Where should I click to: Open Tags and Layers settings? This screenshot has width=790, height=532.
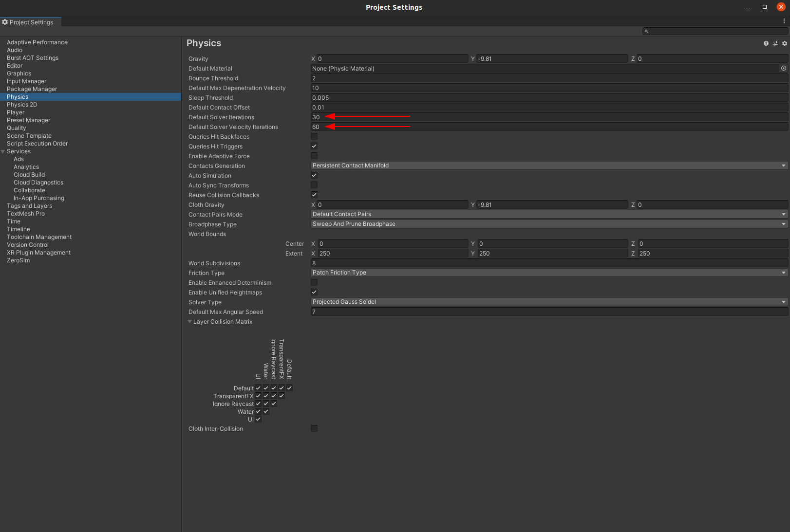click(x=29, y=206)
